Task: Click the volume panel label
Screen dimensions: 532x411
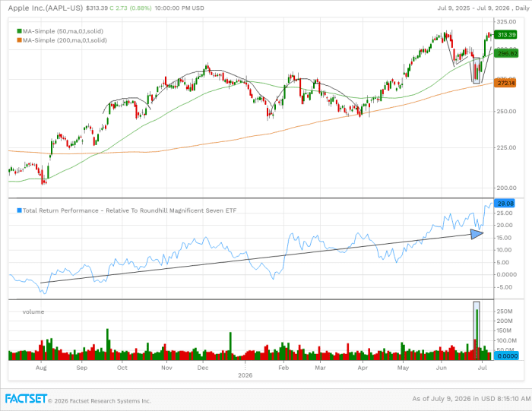Action: pyautogui.click(x=33, y=311)
